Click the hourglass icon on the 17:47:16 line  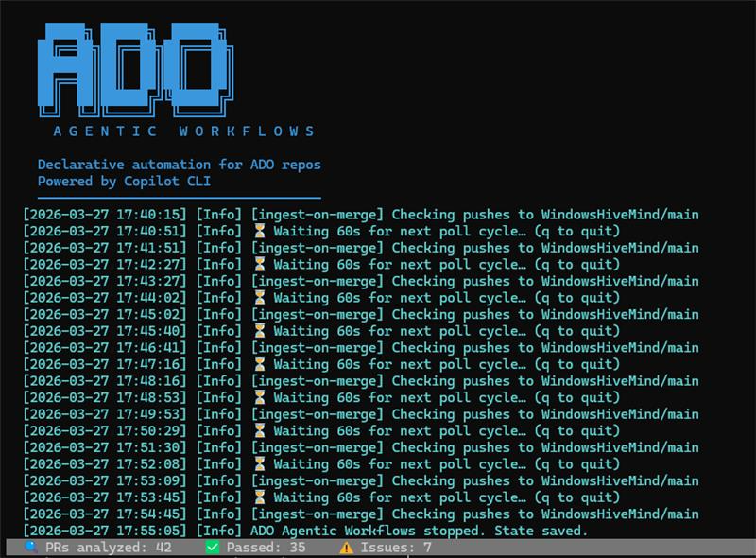coord(259,364)
